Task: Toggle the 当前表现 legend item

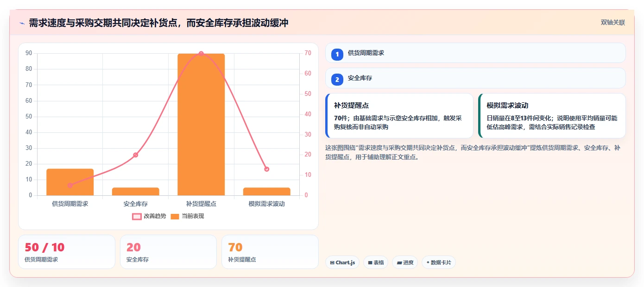Action: (187, 216)
